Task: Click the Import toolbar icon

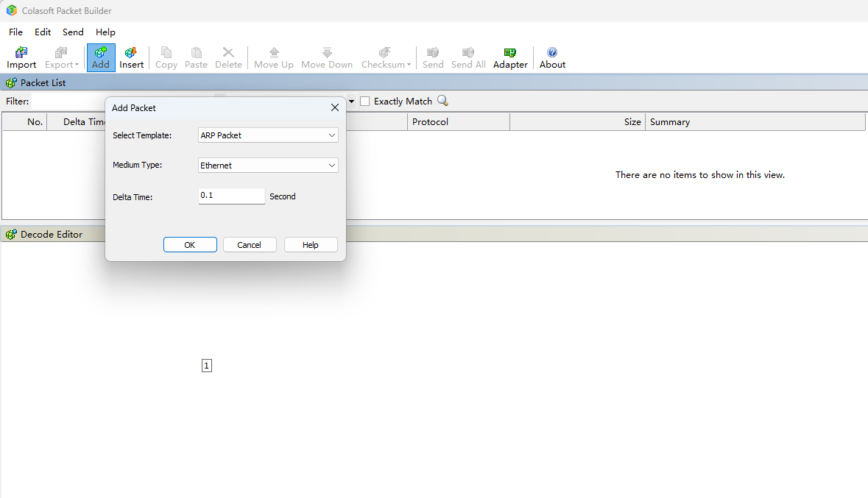Action: 21,57
